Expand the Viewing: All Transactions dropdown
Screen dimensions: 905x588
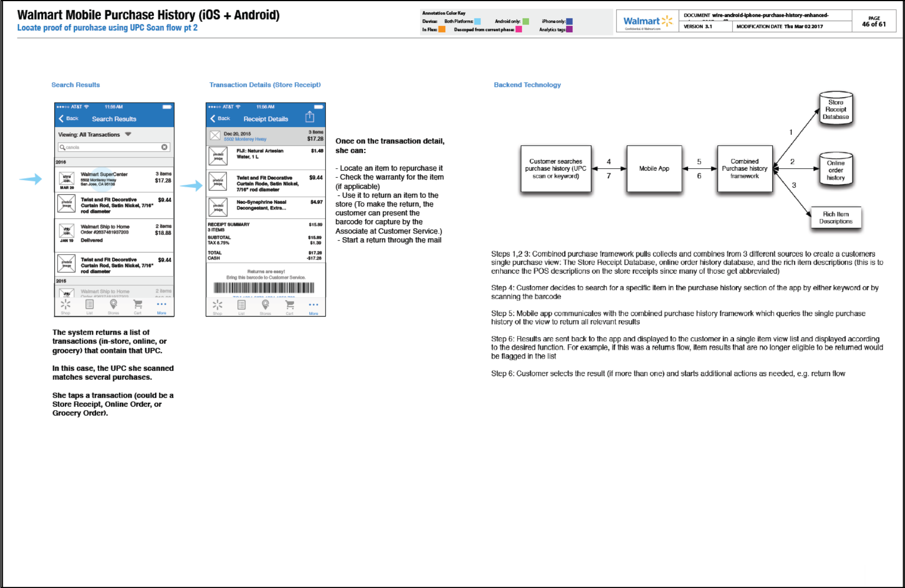click(128, 134)
